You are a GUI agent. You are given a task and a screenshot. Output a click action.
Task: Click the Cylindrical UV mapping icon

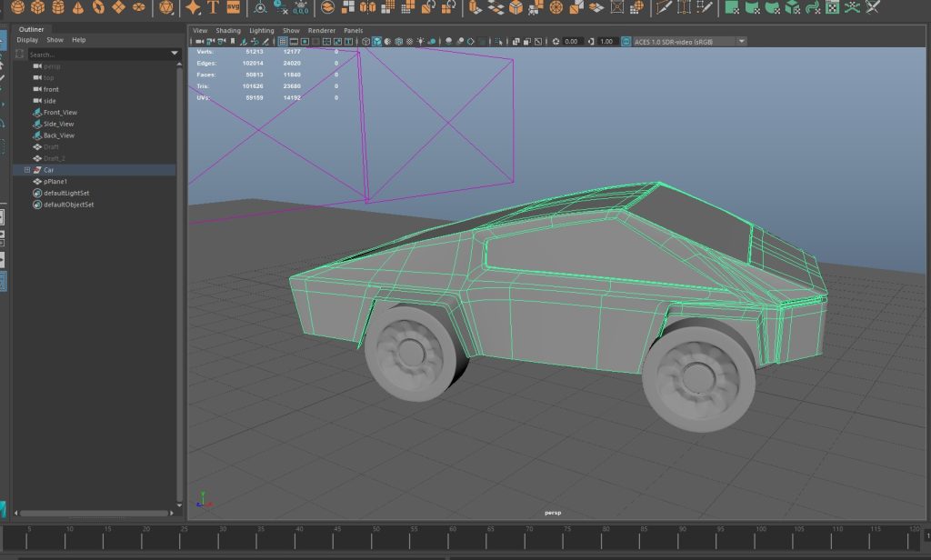(752, 7)
